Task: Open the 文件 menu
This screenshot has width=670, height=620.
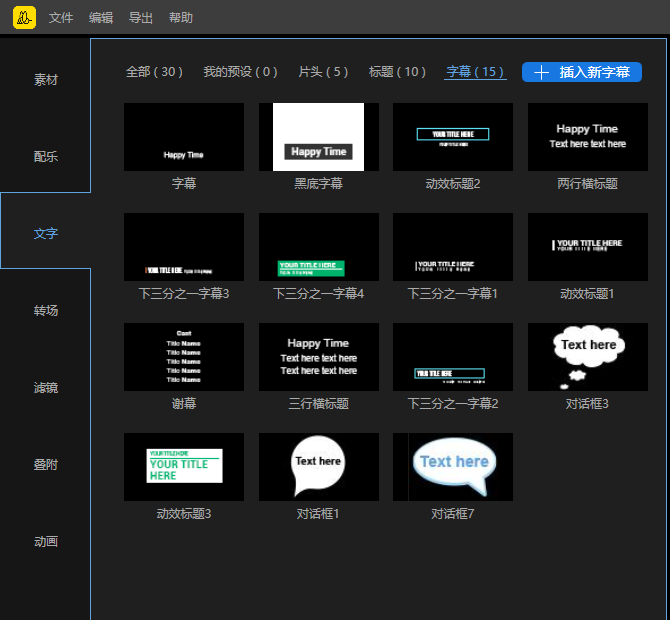Action: (61, 18)
